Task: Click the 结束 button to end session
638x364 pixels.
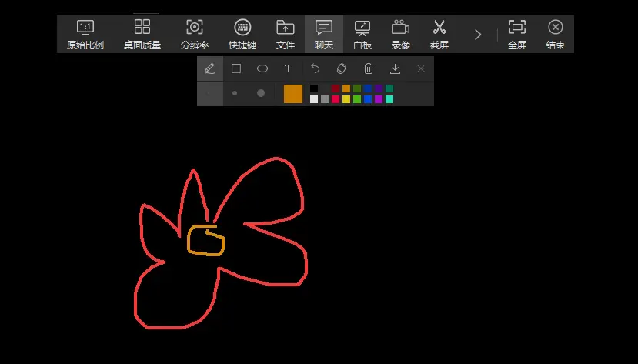Action: (556, 34)
